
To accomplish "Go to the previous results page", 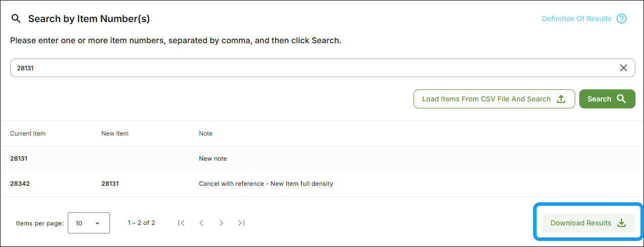I will (201, 223).
